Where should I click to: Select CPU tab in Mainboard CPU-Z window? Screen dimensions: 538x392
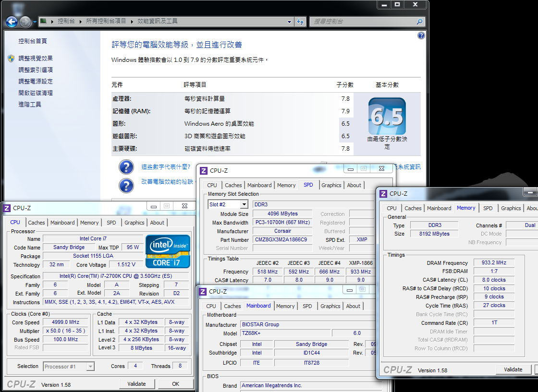coord(211,306)
